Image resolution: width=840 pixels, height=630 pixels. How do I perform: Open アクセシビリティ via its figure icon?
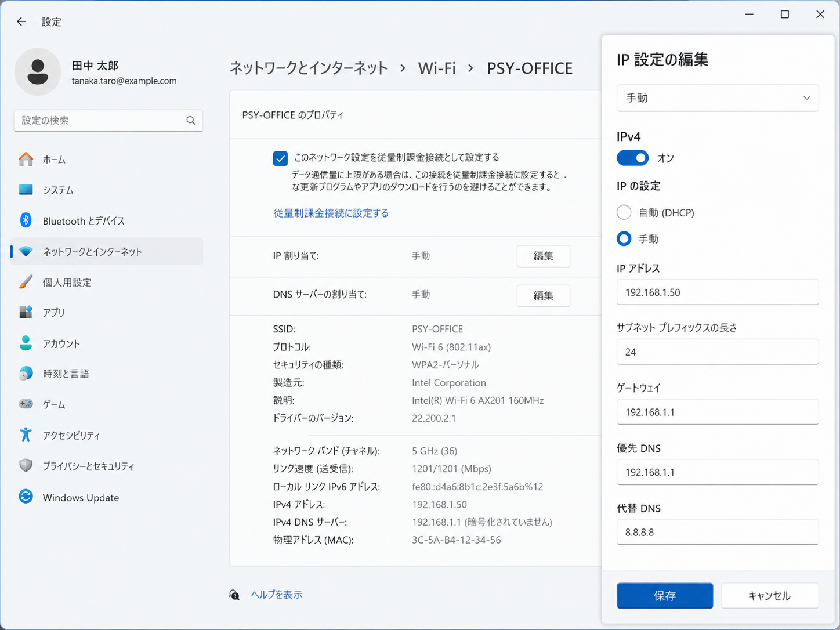[26, 435]
